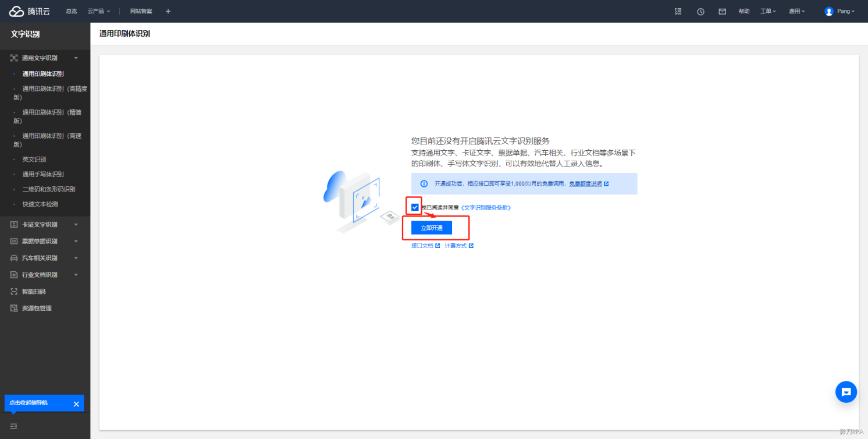Select 通用印刷体识别（精简版） in sidebar
This screenshot has height=439, width=868.
[48, 116]
